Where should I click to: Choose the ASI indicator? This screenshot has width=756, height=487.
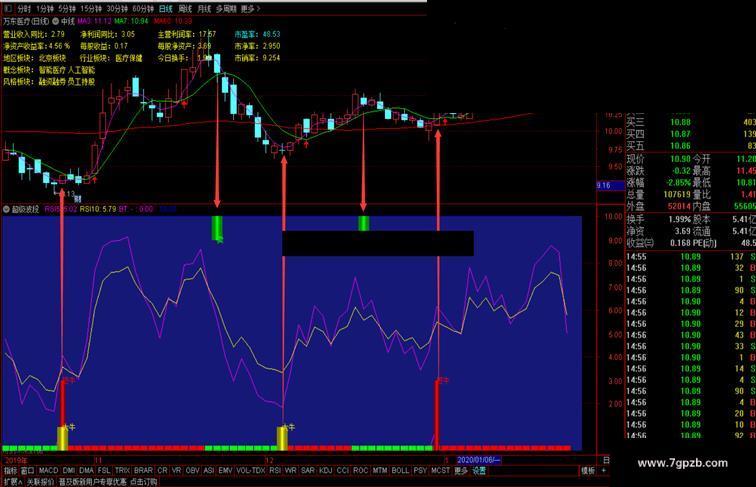click(209, 471)
